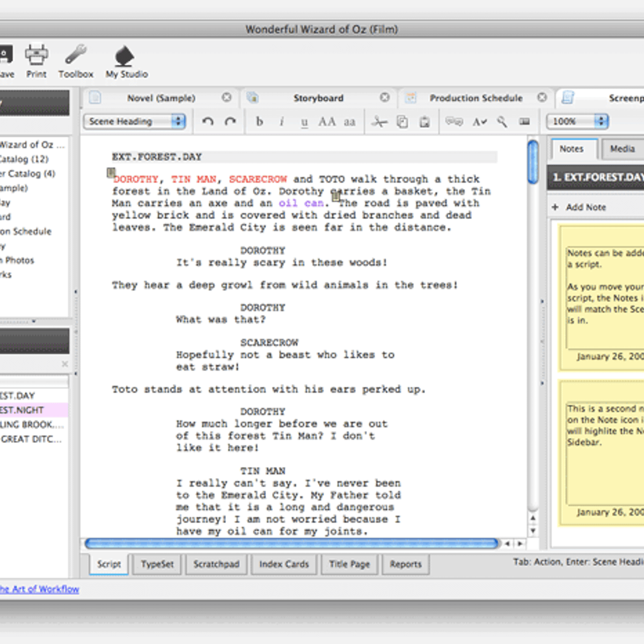644x644 pixels.
Task: Click the plus icon beside Add Note
Action: click(555, 207)
